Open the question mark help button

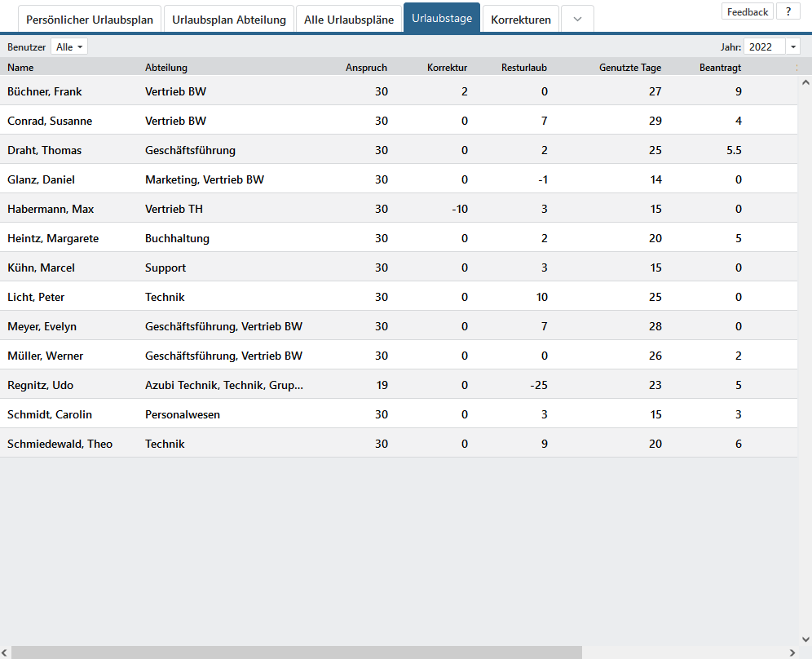coord(788,11)
